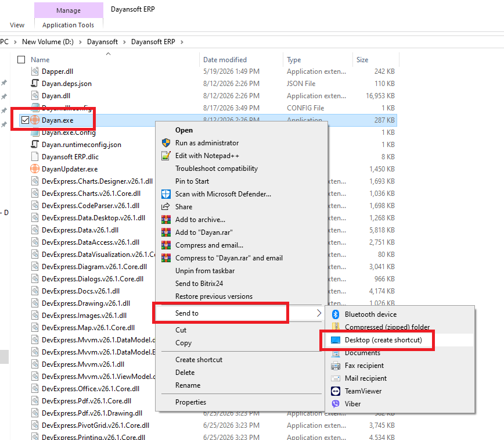504x440 pixels.
Task: Click breadcrumb chevron after Dayansoft ERP
Action: coord(182,42)
